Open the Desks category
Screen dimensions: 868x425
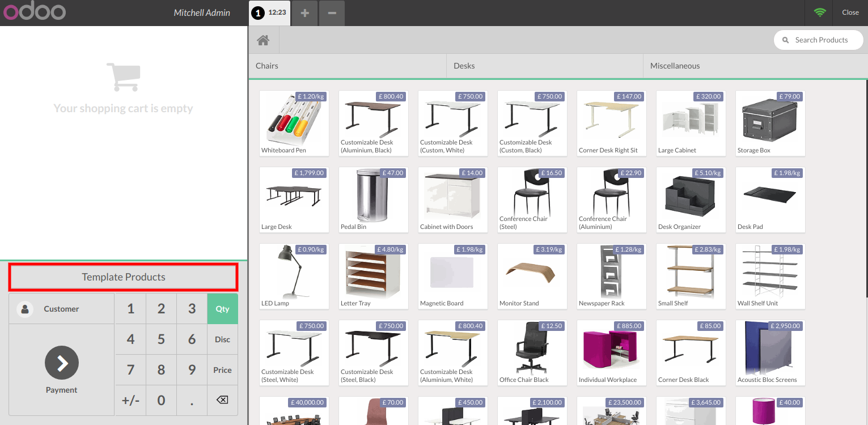coord(545,66)
